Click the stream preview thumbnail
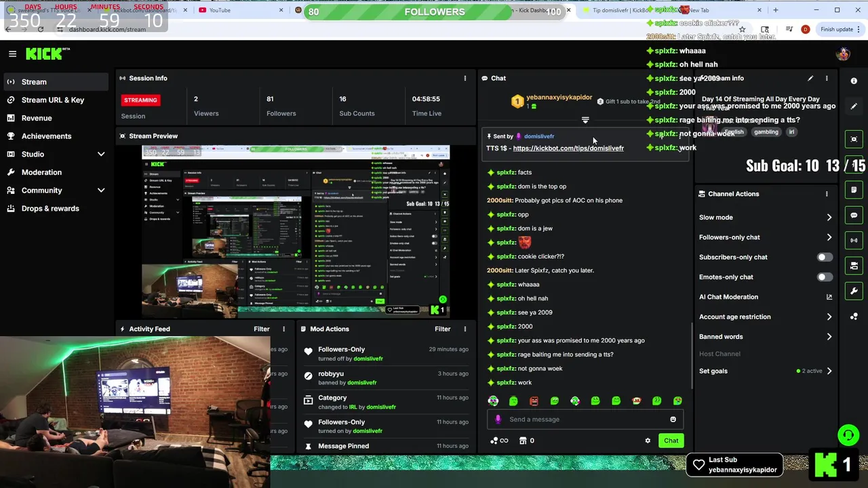The width and height of the screenshot is (868, 488). click(x=296, y=231)
